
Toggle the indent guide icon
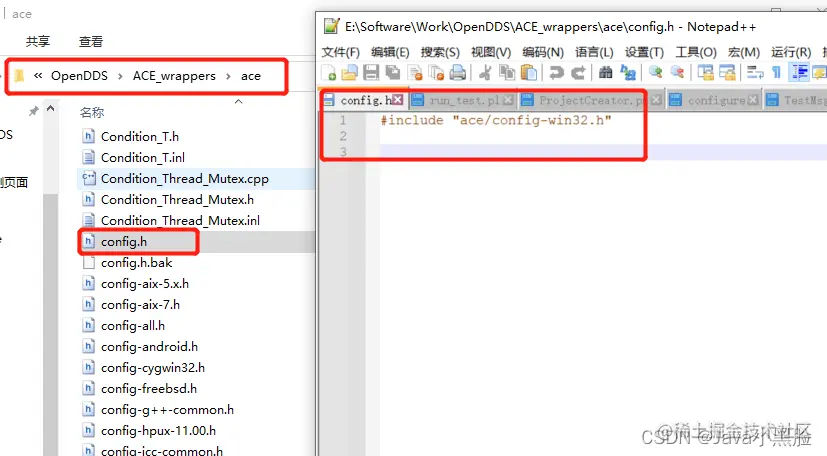click(x=799, y=72)
